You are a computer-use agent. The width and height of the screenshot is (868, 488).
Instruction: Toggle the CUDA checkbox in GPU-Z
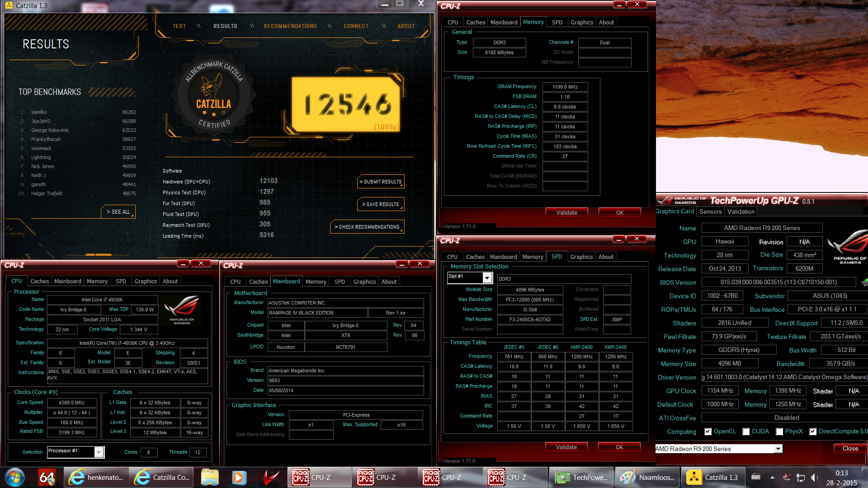(x=746, y=432)
